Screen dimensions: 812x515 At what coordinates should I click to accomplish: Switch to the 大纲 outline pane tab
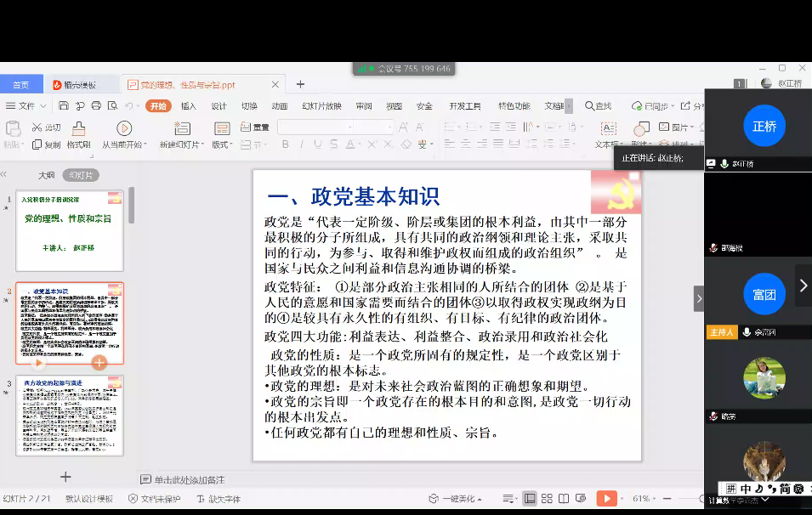click(x=46, y=175)
